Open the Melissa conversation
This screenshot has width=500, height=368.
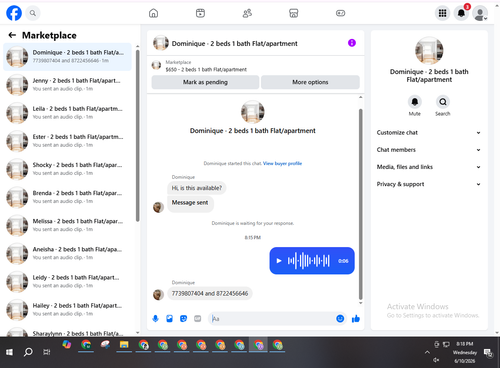click(x=67, y=225)
